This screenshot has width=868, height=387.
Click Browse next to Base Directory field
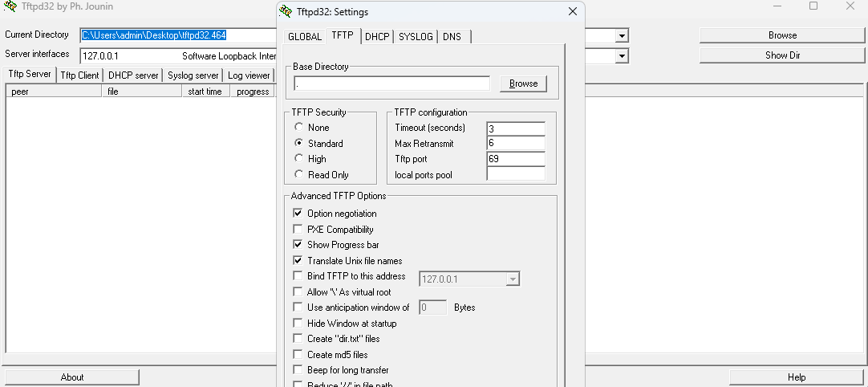click(x=523, y=84)
